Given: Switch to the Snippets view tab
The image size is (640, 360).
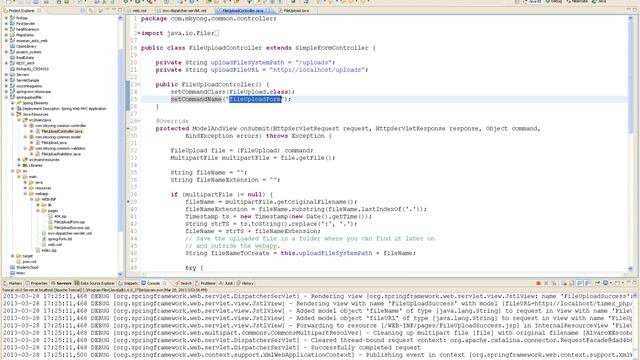Looking at the screenshot, I should [x=129, y=283].
